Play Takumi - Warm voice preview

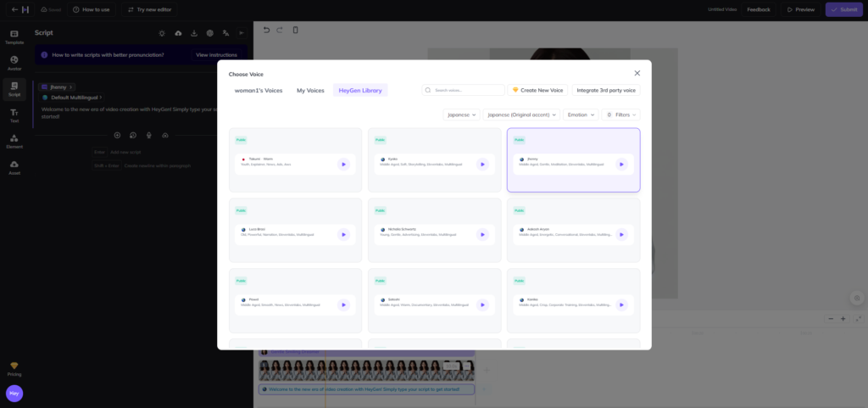tap(344, 165)
